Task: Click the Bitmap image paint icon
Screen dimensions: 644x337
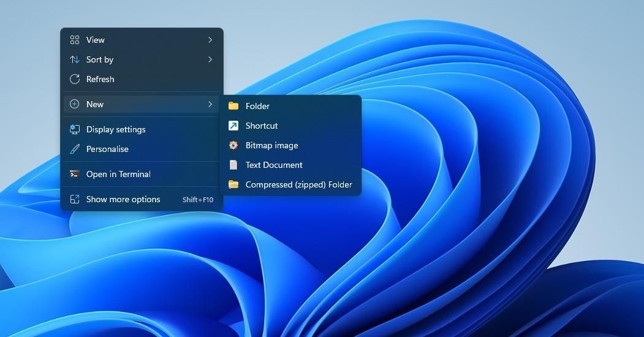Action: (233, 145)
